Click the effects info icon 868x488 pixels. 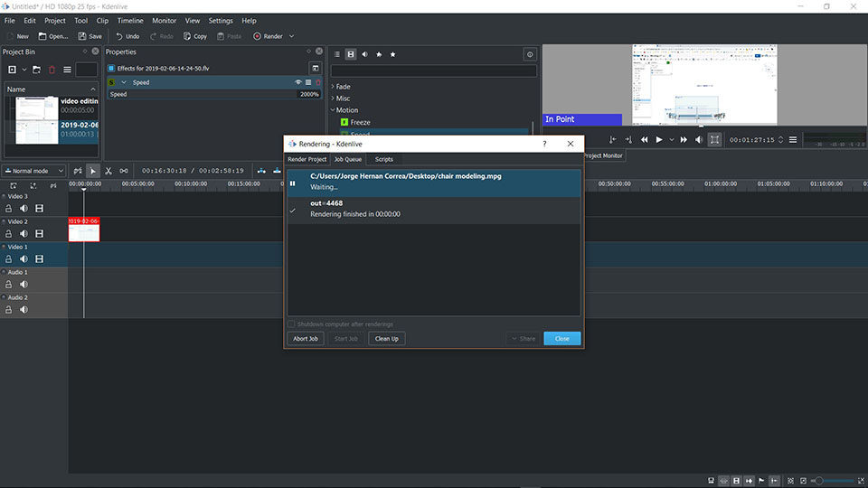tap(530, 54)
